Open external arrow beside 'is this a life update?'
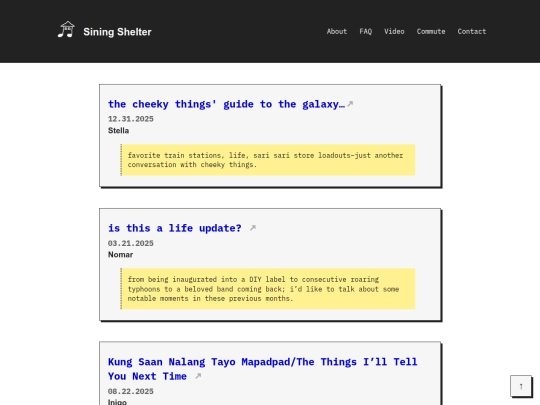This screenshot has width=540, height=405. click(x=253, y=228)
